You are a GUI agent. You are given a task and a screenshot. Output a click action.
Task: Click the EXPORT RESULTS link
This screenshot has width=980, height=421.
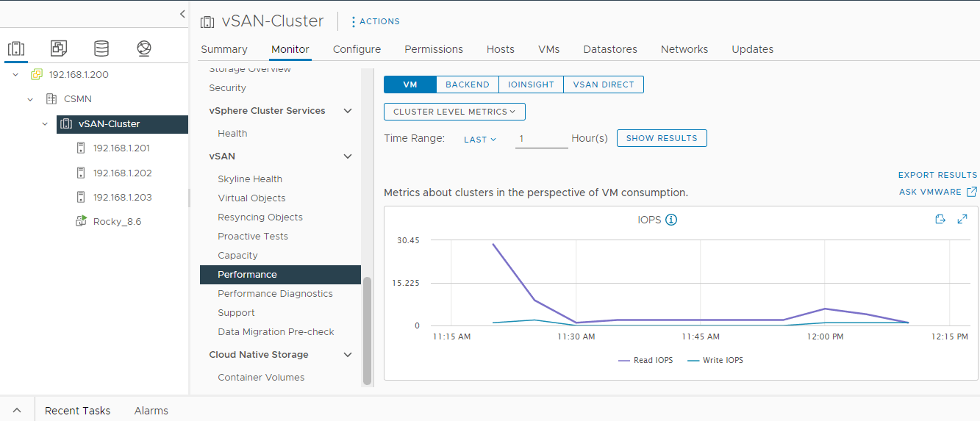pos(938,175)
